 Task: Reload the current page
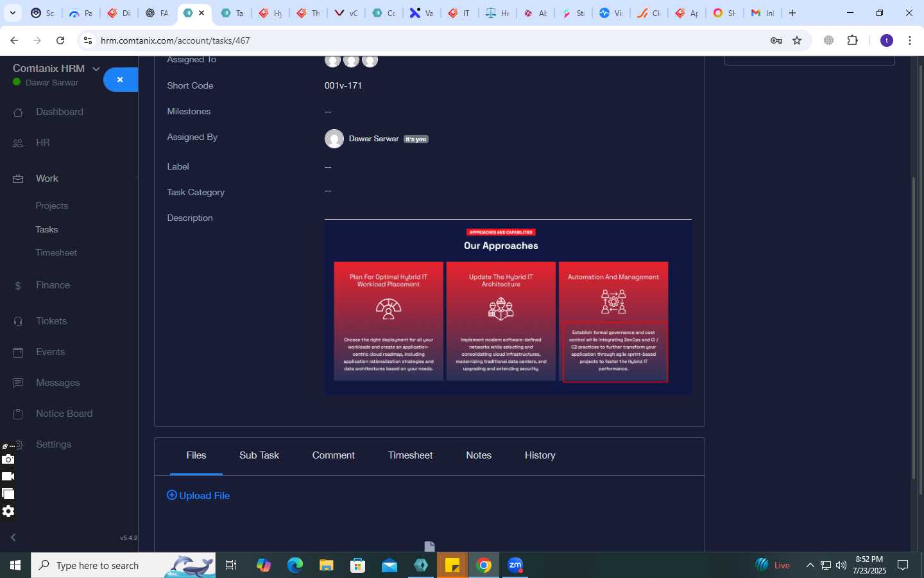[60, 40]
